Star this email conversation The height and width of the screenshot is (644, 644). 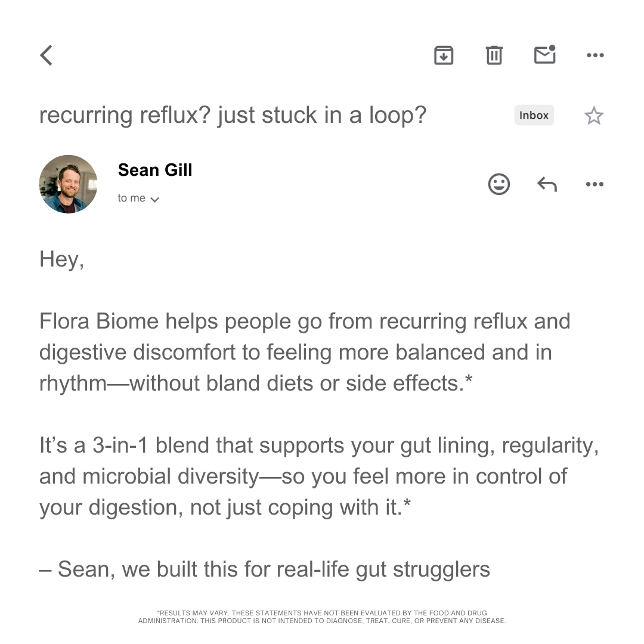pyautogui.click(x=594, y=116)
